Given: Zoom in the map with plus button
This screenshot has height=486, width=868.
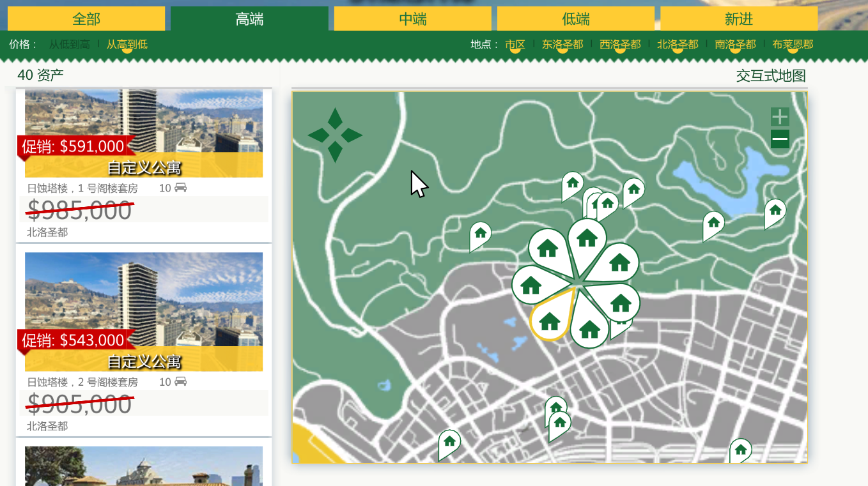Looking at the screenshot, I should 780,117.
